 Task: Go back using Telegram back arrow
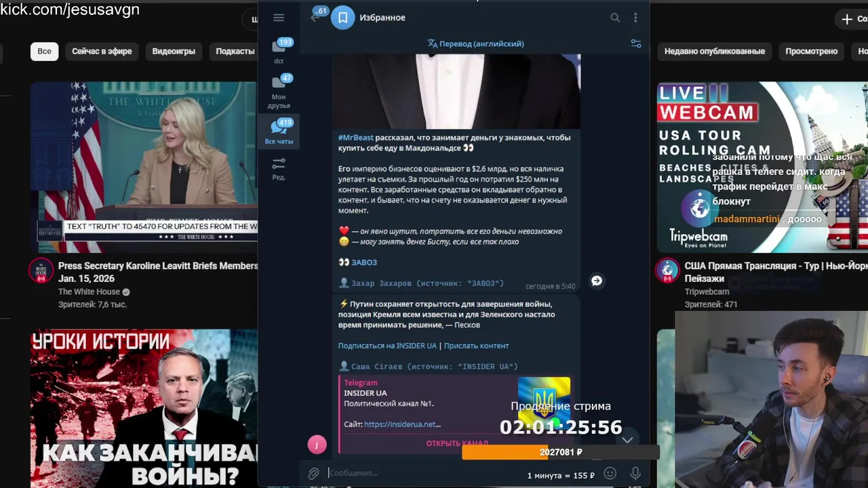click(315, 18)
